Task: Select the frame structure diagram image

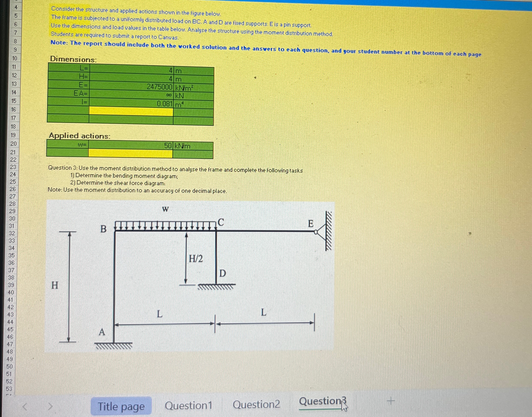Action: coord(190,276)
